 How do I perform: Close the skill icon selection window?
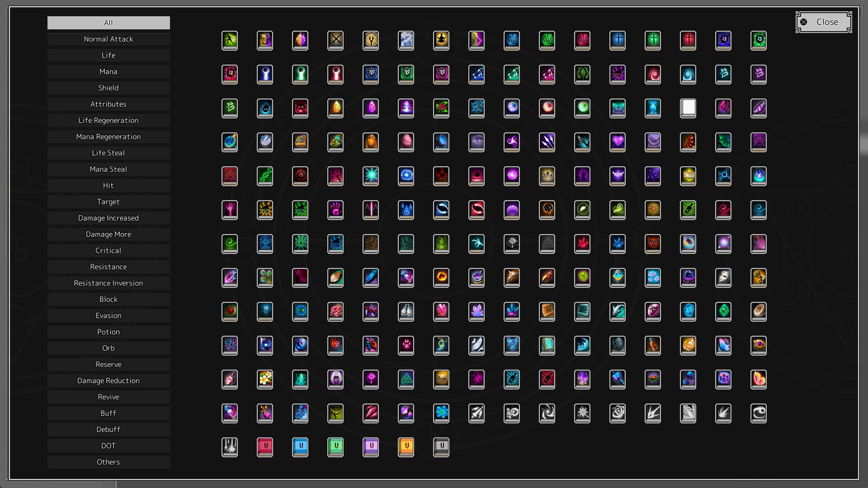coord(824,22)
